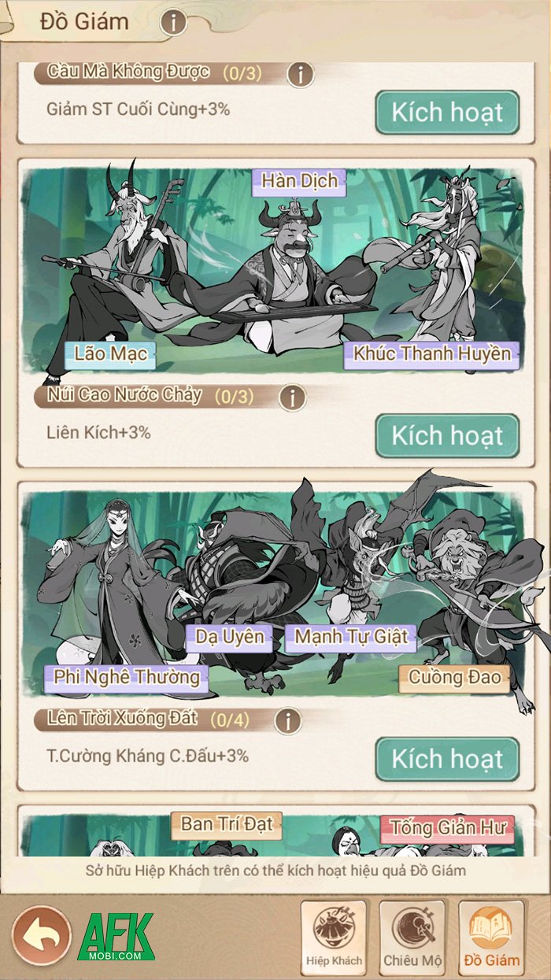Select the Mạnh Tự Giật label
Image resolution: width=551 pixels, height=980 pixels.
(x=351, y=637)
